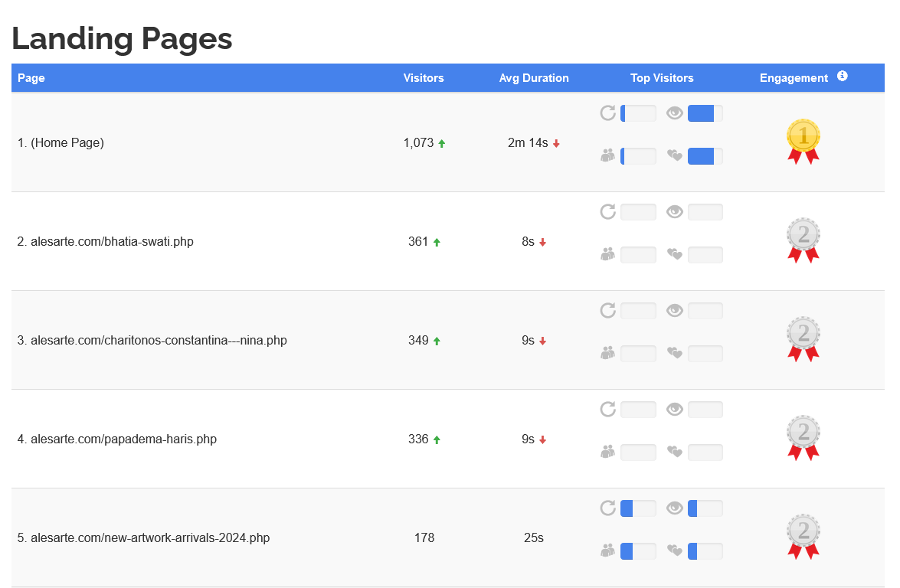
Task: Click silver medal in charitonos-constantina row
Action: [803, 339]
